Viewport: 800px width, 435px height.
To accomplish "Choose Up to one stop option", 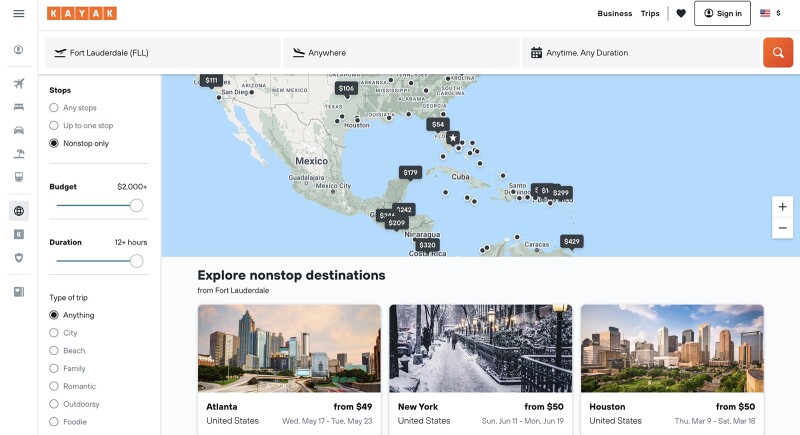I will pos(54,126).
